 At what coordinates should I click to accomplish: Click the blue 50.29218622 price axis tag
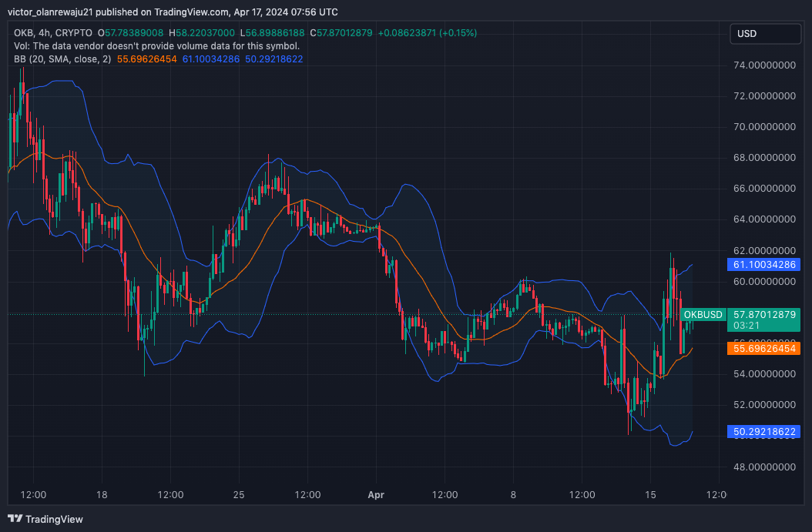(x=764, y=432)
